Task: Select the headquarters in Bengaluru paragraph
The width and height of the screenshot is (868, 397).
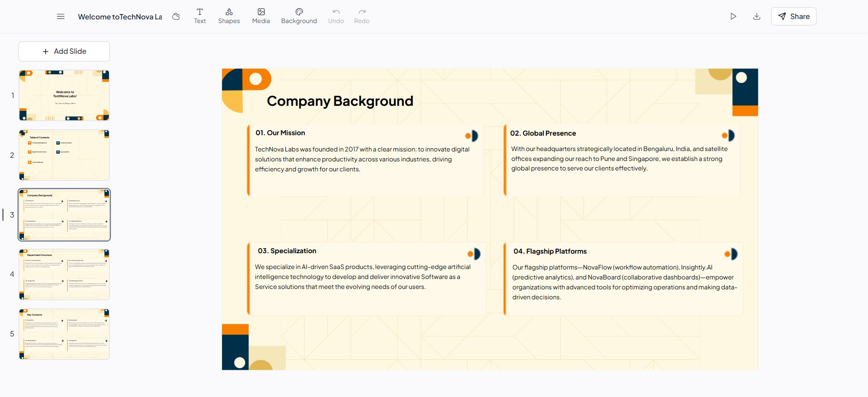Action: [x=619, y=159]
